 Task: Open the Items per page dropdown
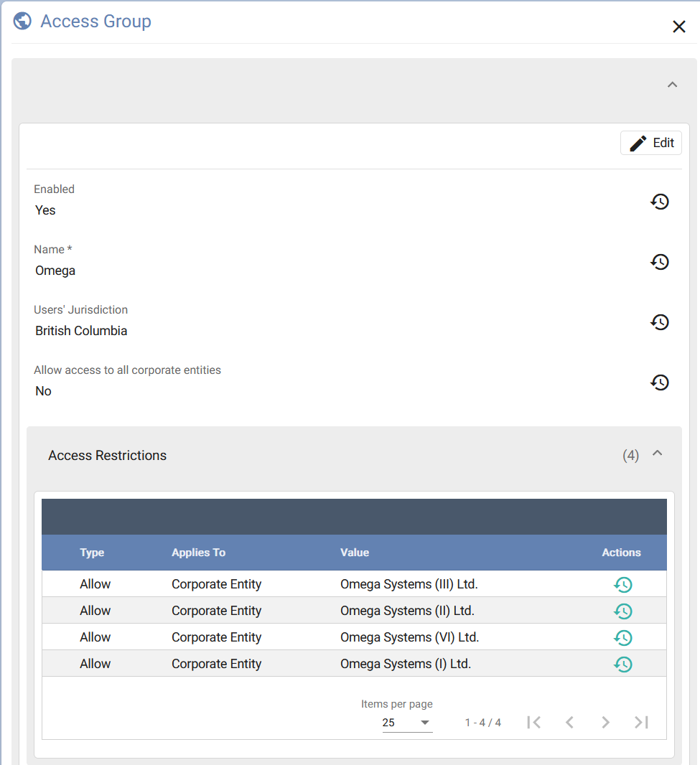pyautogui.click(x=407, y=723)
